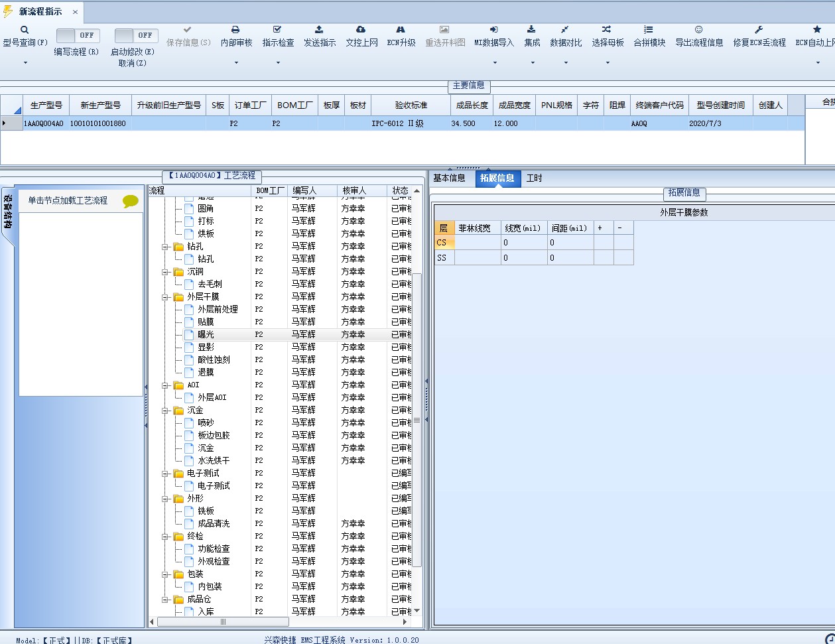Click the 型号查询 search icon
Viewport: 835px width, 644px height.
click(x=25, y=30)
